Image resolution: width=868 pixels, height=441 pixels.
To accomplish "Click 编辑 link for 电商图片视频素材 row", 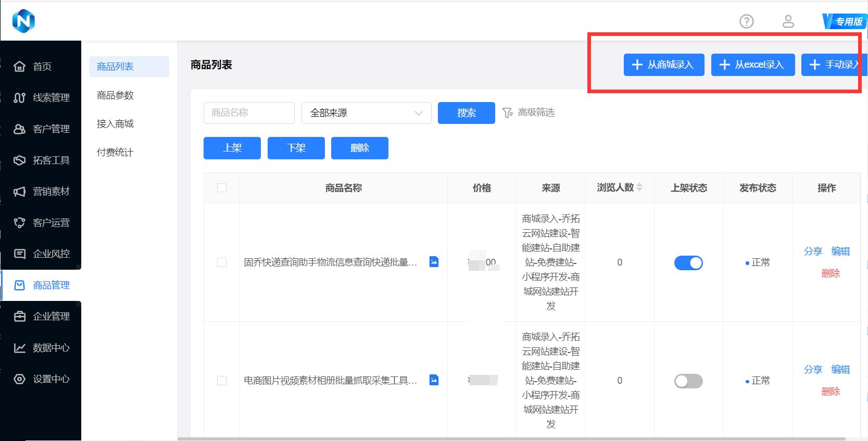I will point(840,370).
